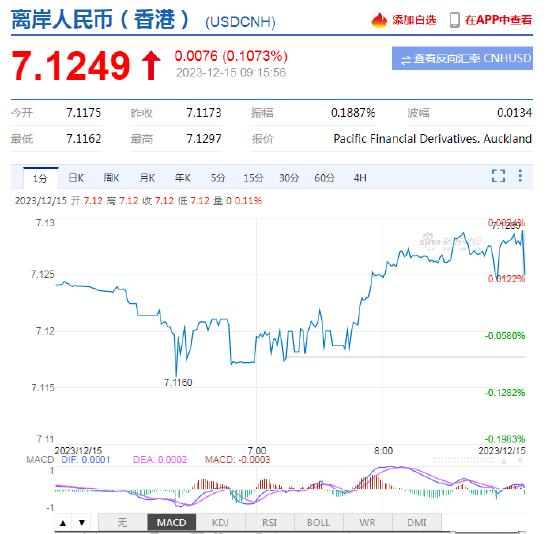Viewport: 550px width, 534px height.
Task: Click the down triangle indicator arrow
Action: pos(82,523)
